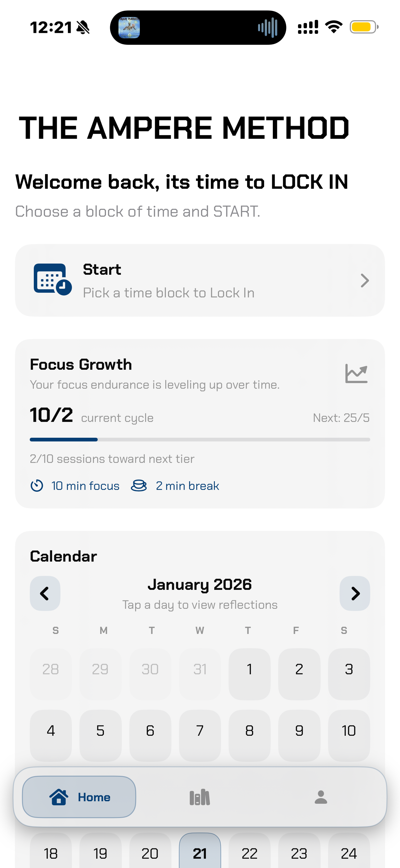Switch to the Home tab
This screenshot has height=868, width=400.
(x=79, y=797)
